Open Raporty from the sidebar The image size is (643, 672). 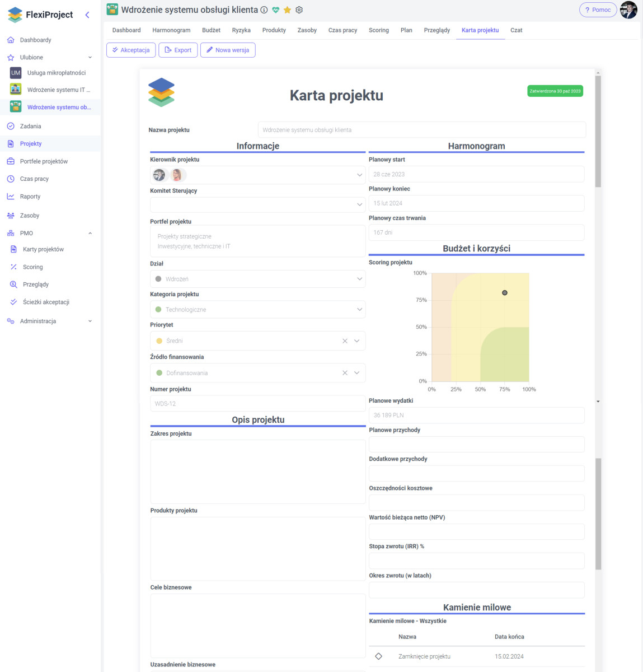pos(30,197)
